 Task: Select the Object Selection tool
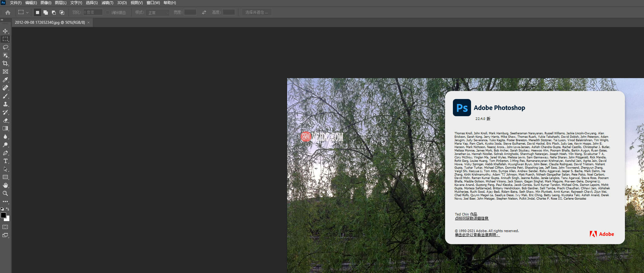pos(5,55)
